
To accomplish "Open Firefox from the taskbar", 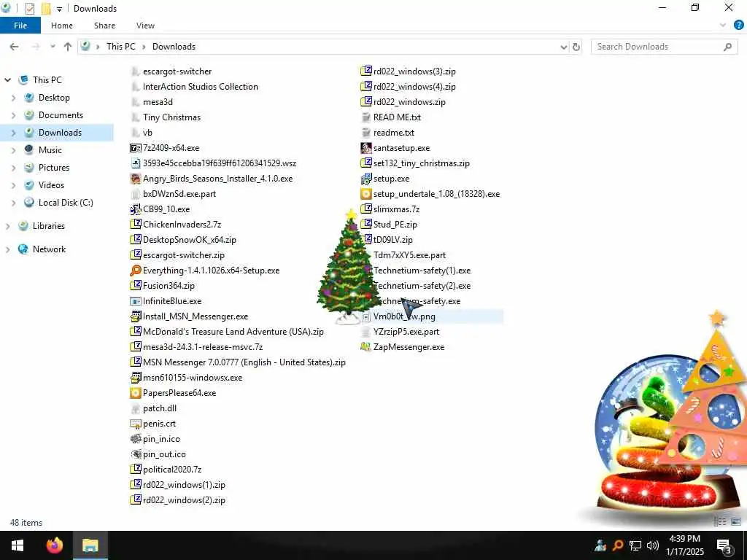I will pos(54,545).
